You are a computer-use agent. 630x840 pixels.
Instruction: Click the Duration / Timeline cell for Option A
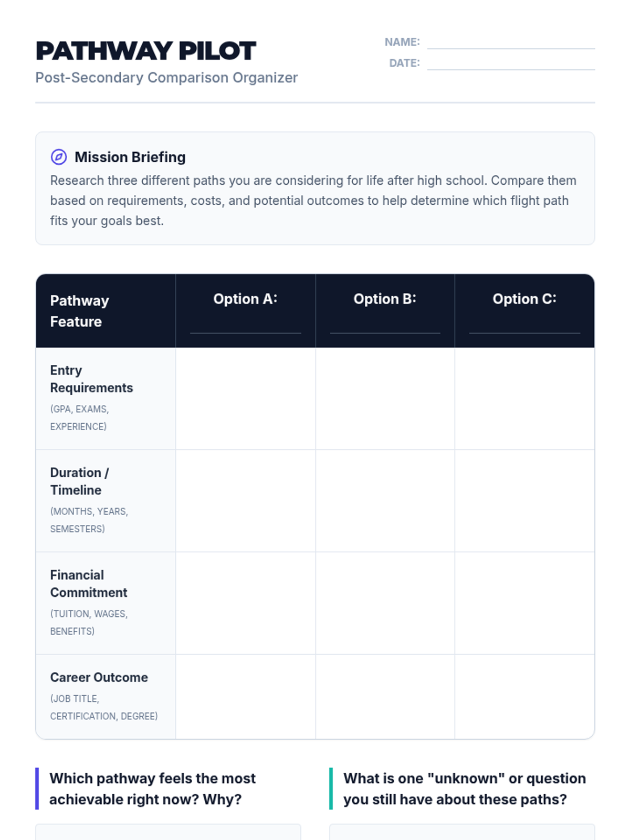(245, 501)
